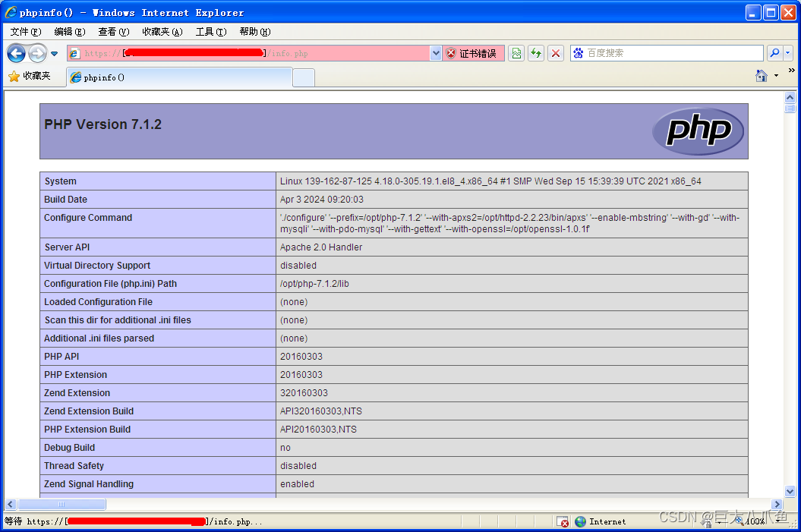Click the 'enabled' Zend Signal Handling value
Viewport: 801px width, 532px height.
pos(298,484)
